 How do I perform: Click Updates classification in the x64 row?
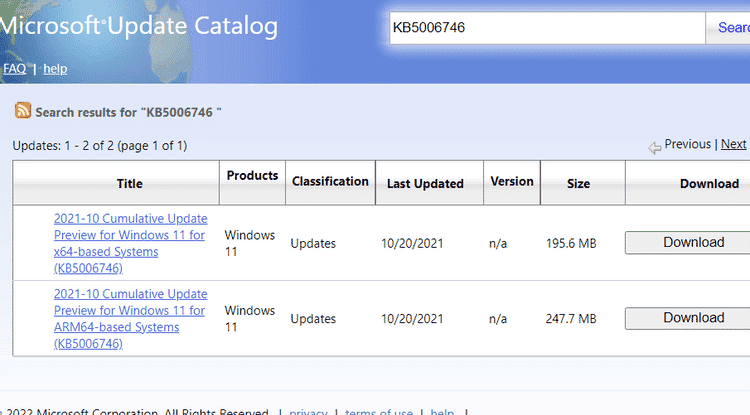coord(313,243)
